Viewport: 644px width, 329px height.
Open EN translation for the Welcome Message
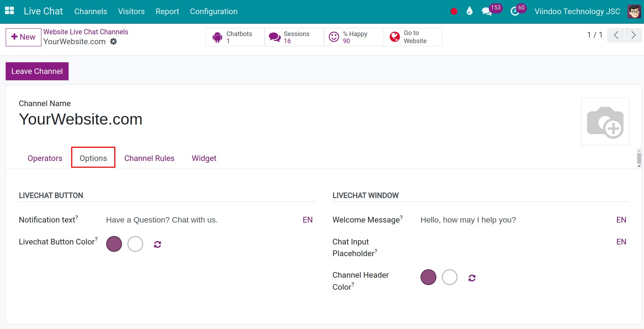(x=621, y=220)
